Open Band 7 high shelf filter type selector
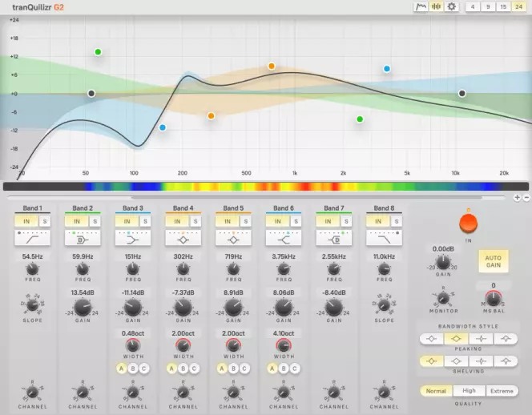Screen dimensions: 532x415 tap(334, 237)
